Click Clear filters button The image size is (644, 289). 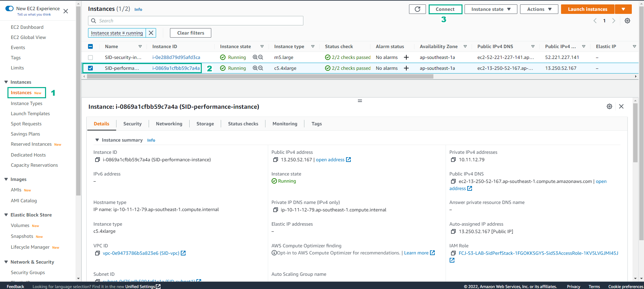point(191,33)
